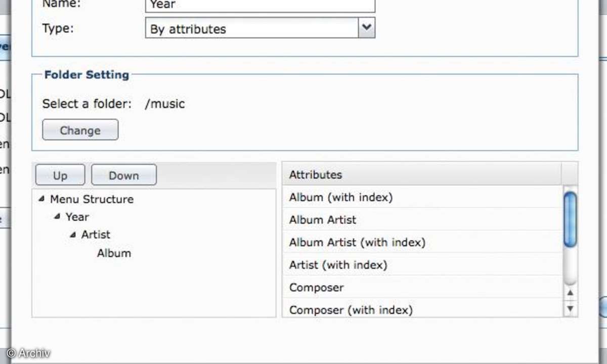The height and width of the screenshot is (364, 607).
Task: Click the scroll up arrow in attributes
Action: 570,293
